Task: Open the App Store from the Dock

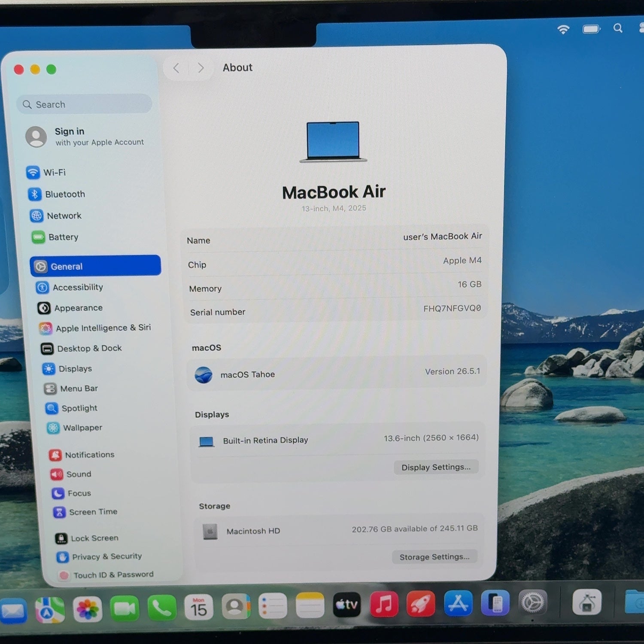Action: [458, 603]
